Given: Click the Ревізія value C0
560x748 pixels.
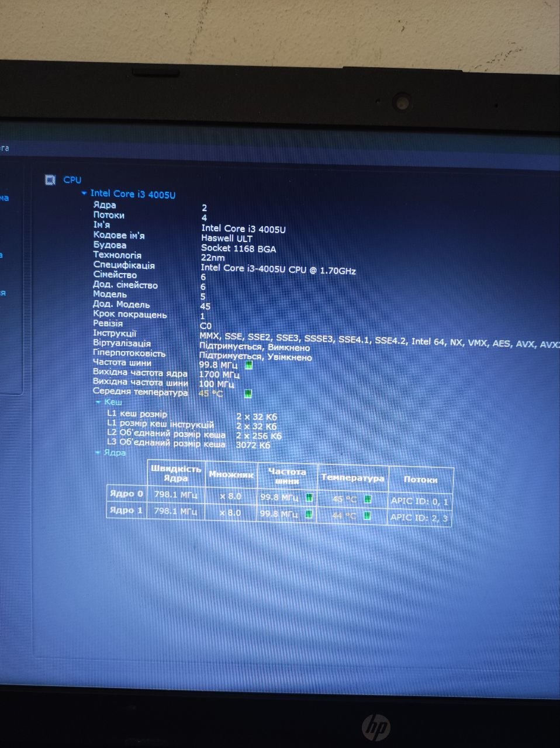Looking at the screenshot, I should click(206, 326).
